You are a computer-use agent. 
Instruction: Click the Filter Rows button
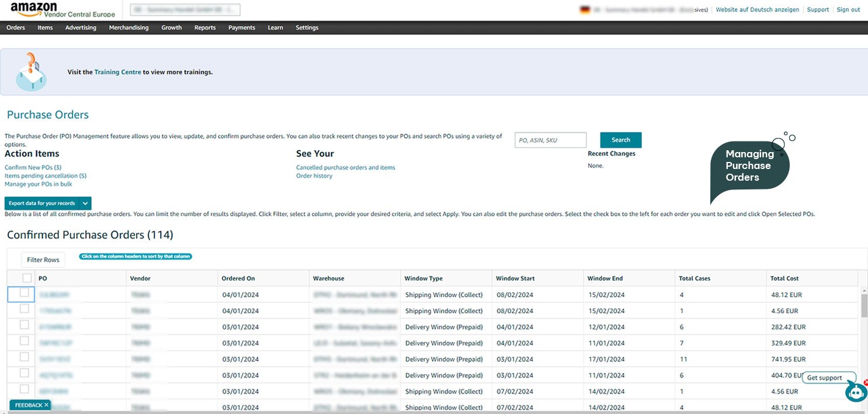click(43, 260)
